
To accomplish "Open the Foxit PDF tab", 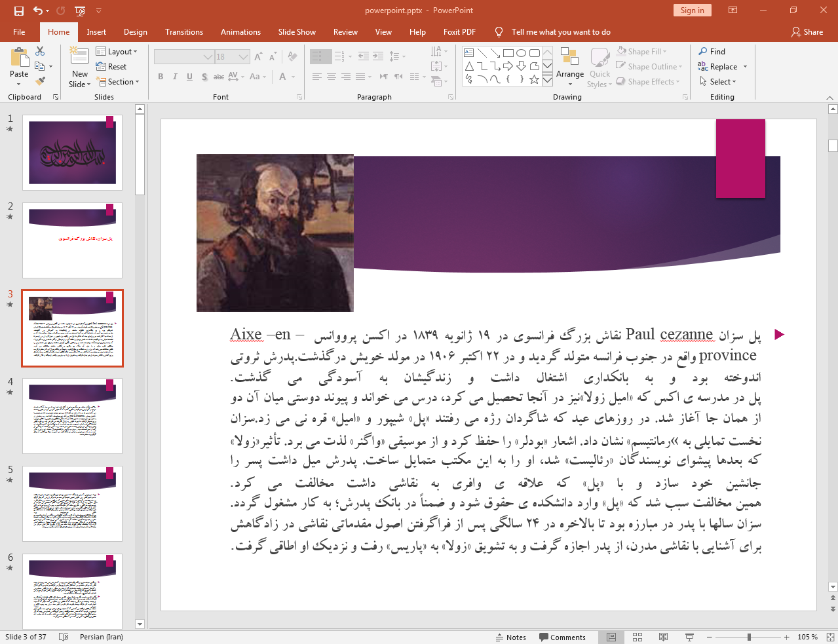I will [x=459, y=31].
